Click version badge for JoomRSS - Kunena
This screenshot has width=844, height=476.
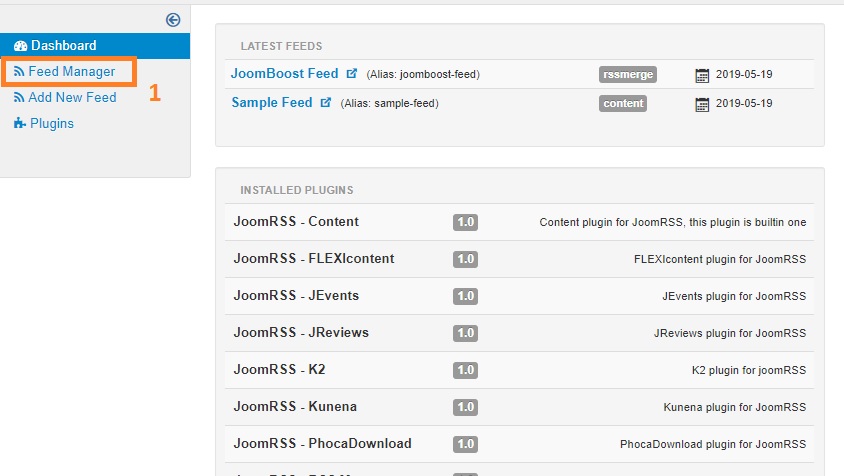pos(465,407)
